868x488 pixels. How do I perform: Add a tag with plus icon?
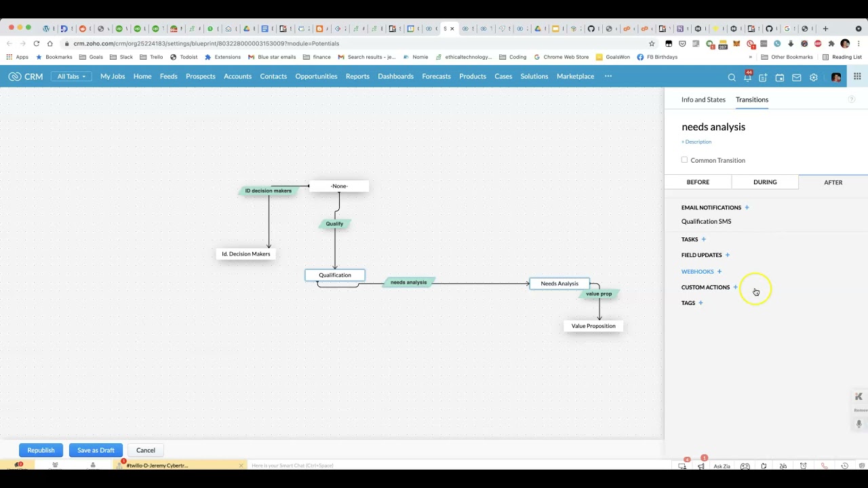701,303
